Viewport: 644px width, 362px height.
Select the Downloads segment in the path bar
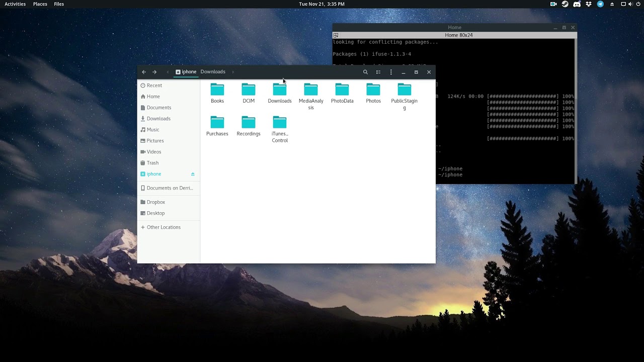click(213, 72)
